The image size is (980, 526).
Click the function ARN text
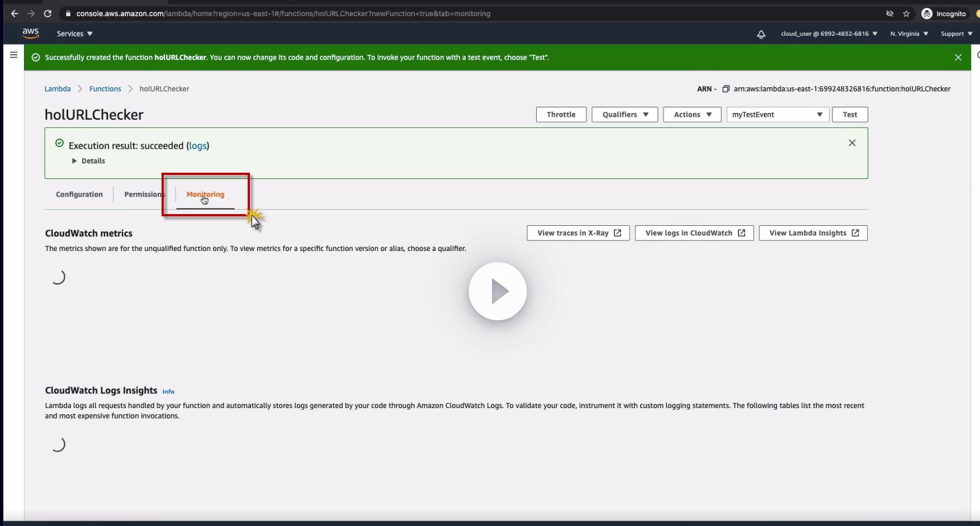coord(842,89)
